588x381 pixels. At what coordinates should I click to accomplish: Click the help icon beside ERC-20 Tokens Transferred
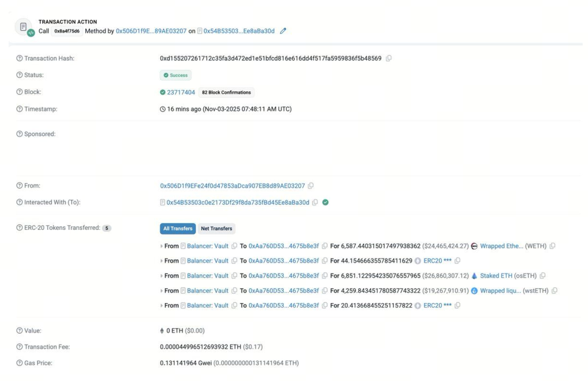tap(19, 227)
